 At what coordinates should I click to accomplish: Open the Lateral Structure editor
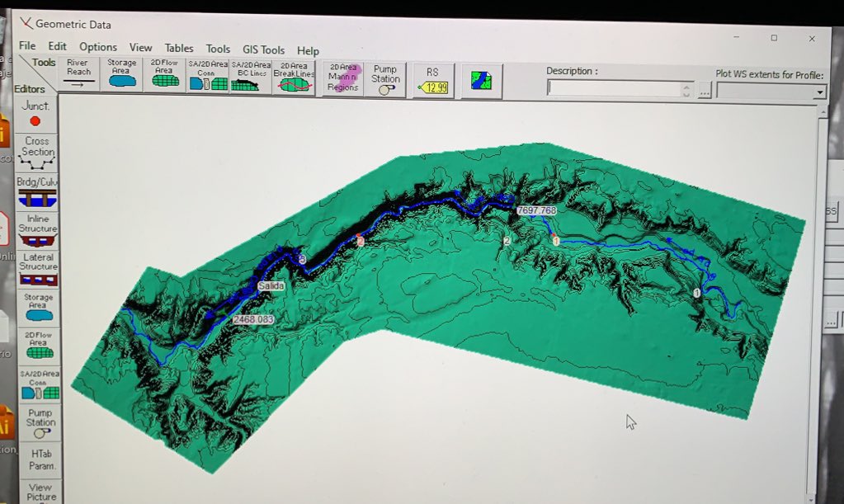coord(38,269)
